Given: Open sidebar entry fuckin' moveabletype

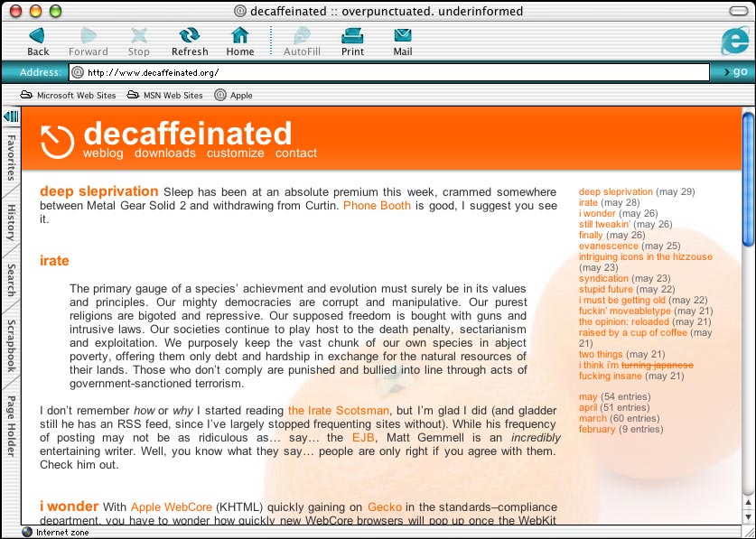Looking at the screenshot, I should click(x=625, y=311).
